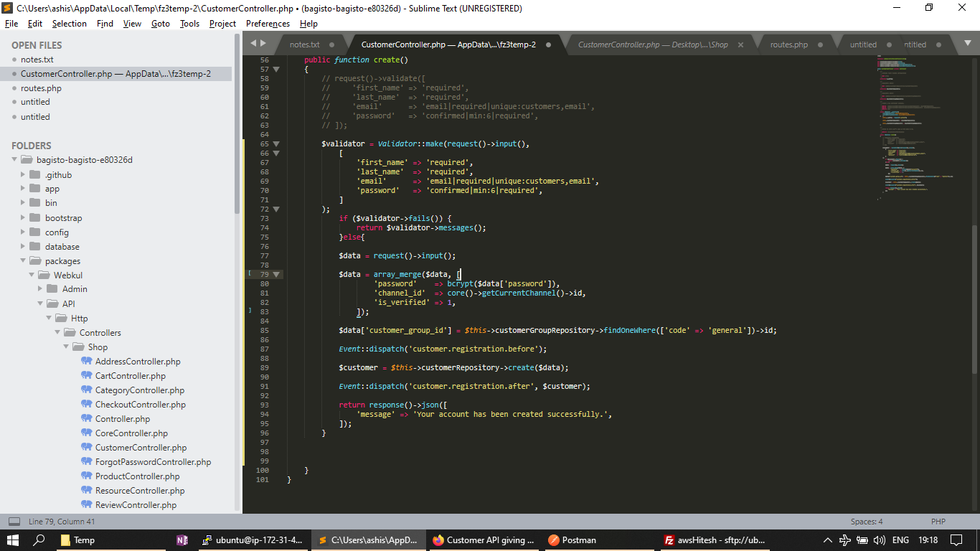Open the Preferences menu
The image size is (980, 551).
[x=268, y=24]
